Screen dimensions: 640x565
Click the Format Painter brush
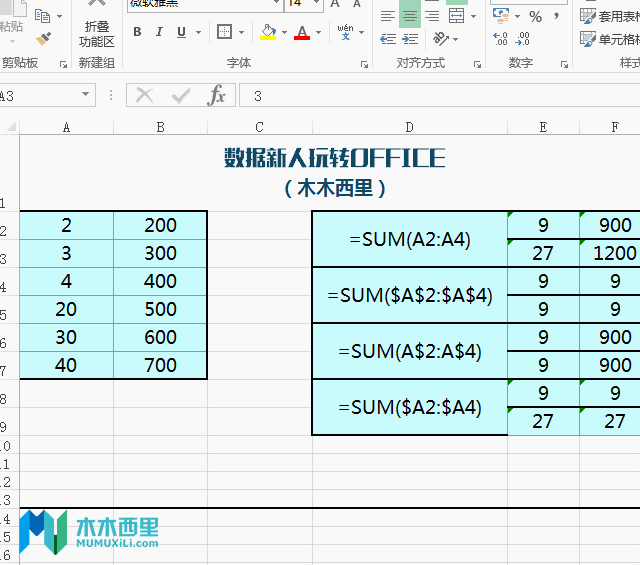[43, 39]
